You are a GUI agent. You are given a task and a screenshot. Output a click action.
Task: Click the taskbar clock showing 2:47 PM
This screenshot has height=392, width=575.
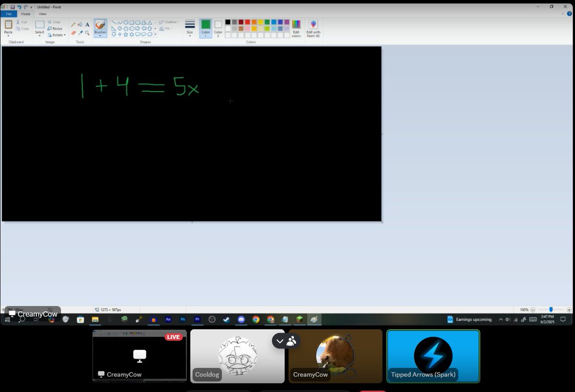tap(547, 319)
